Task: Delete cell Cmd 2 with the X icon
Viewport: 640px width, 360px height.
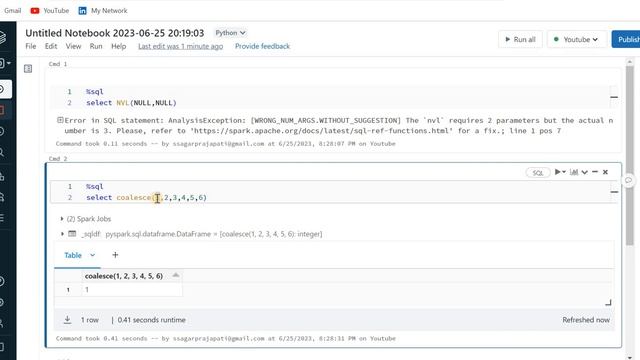Action: tap(605, 172)
